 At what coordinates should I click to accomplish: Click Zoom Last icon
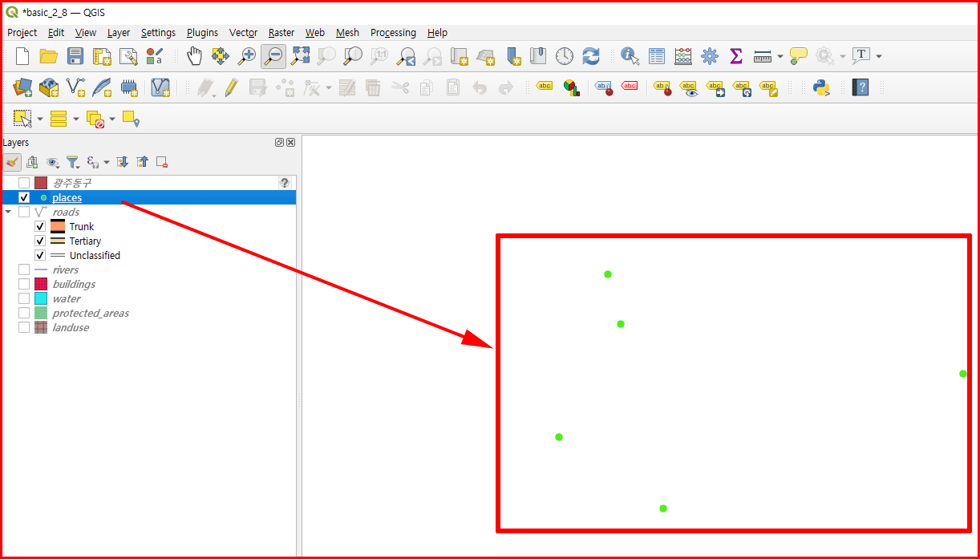coord(406,56)
